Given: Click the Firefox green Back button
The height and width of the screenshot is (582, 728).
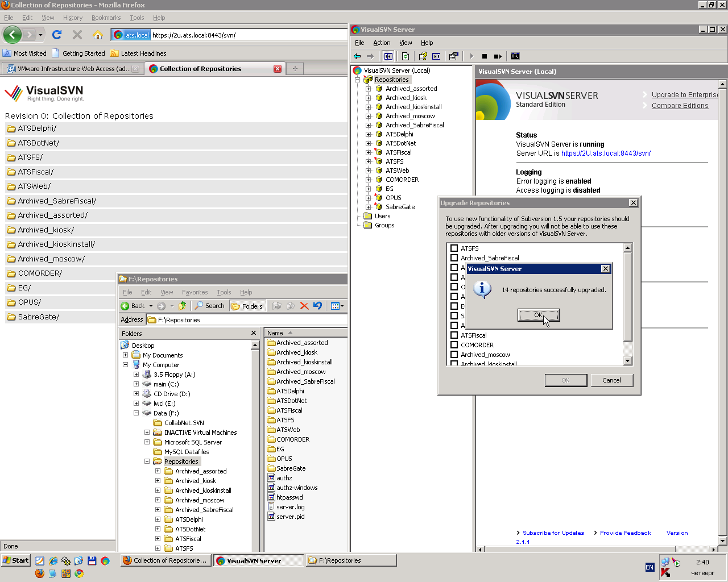Looking at the screenshot, I should click(x=13, y=35).
